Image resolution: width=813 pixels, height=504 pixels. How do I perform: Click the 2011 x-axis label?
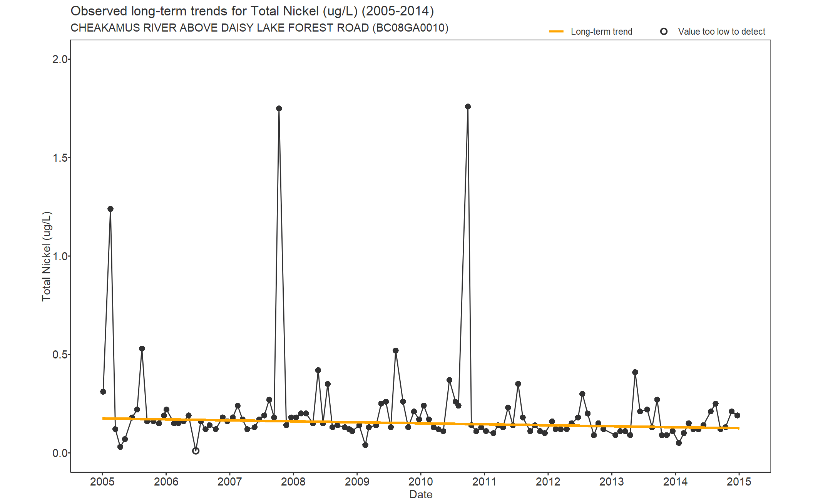484,482
